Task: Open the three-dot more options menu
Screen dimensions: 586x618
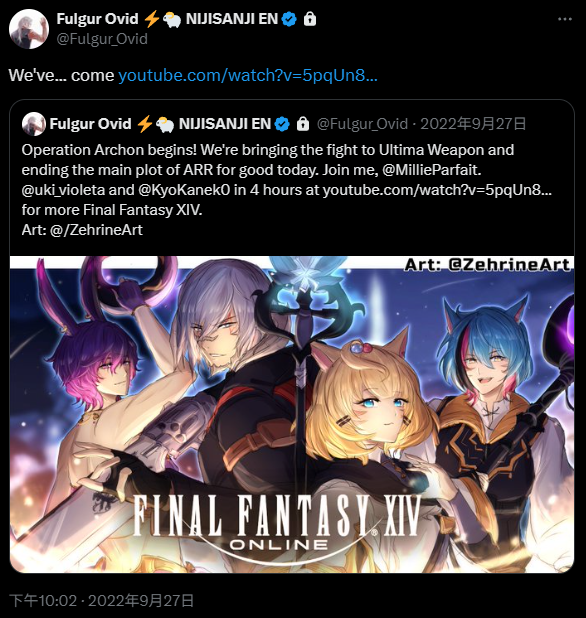Action: (x=565, y=19)
